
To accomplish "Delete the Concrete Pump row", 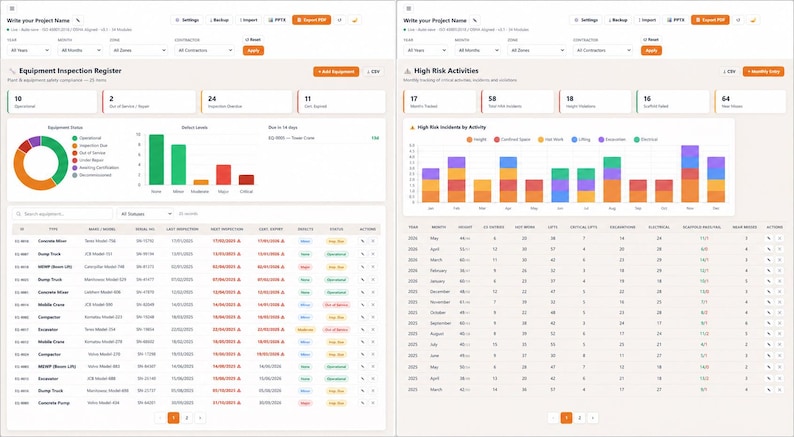I will pyautogui.click(x=373, y=403).
